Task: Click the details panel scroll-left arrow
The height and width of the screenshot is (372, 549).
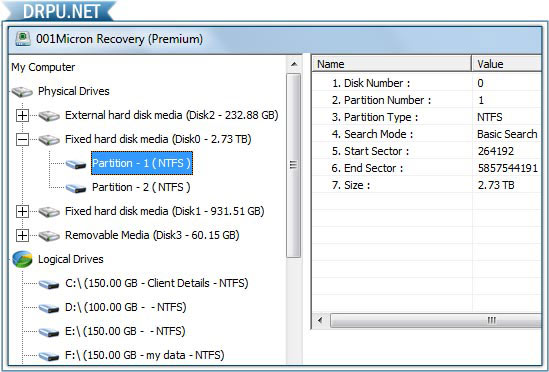Action: (x=320, y=320)
